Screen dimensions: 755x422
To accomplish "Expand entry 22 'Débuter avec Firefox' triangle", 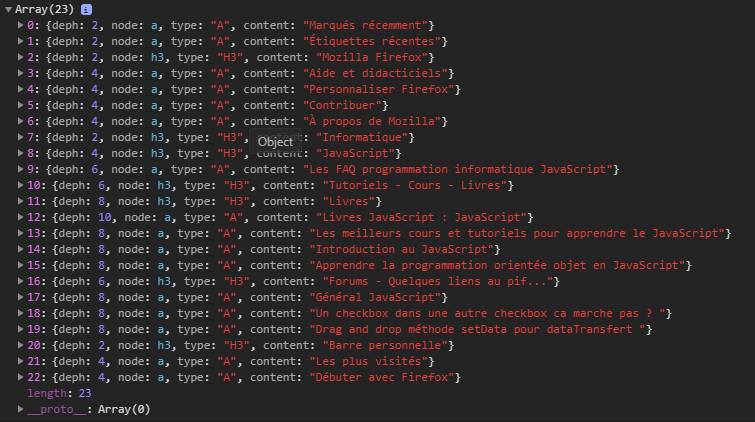I will (22, 377).
